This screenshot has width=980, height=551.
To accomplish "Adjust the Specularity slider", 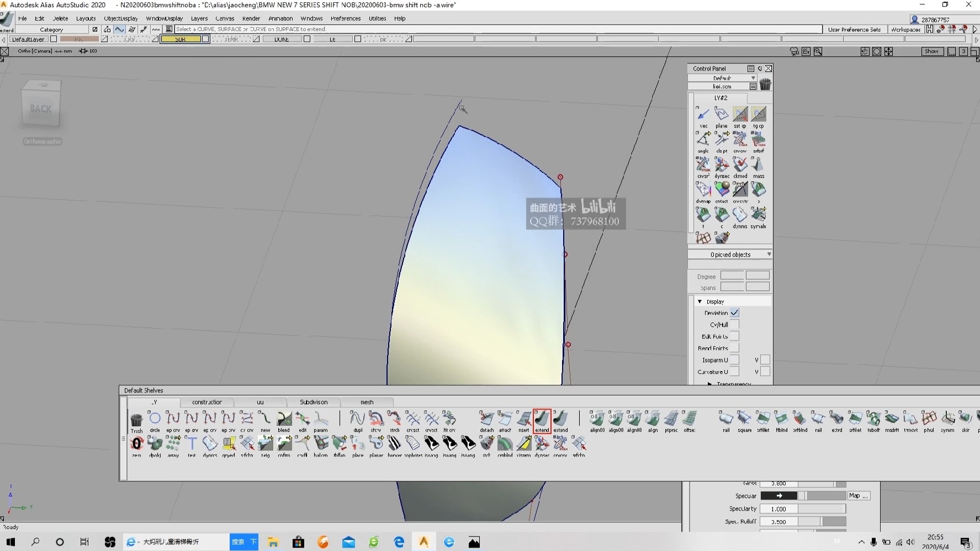I will [x=822, y=508].
